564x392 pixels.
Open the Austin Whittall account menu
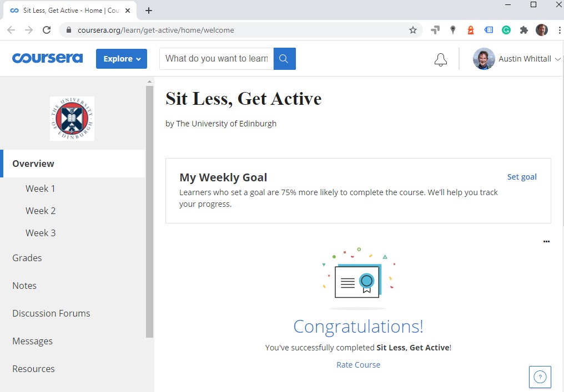(517, 59)
